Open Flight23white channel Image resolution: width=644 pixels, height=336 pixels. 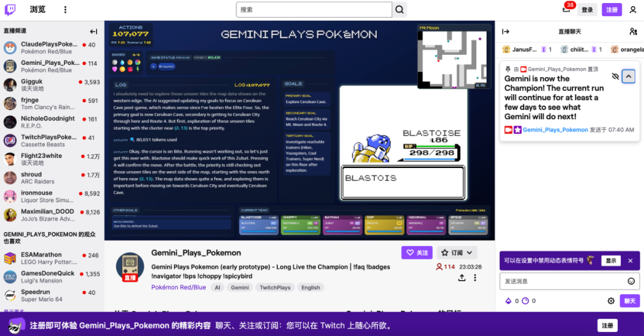(51, 159)
